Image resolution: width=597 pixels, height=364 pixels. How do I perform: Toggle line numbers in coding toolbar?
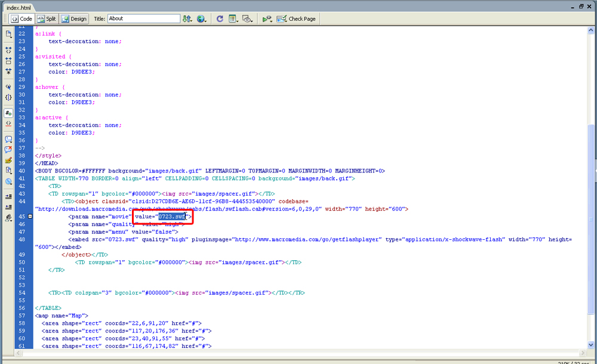8,113
